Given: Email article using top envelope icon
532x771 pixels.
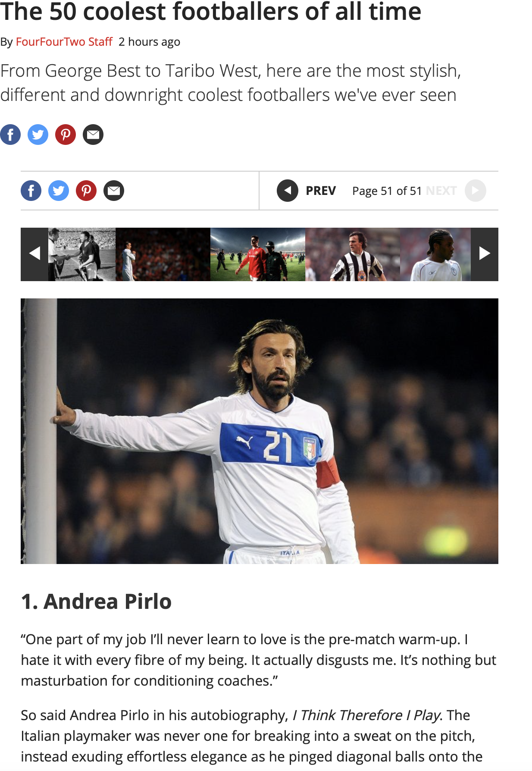Looking at the screenshot, I should tap(93, 135).
